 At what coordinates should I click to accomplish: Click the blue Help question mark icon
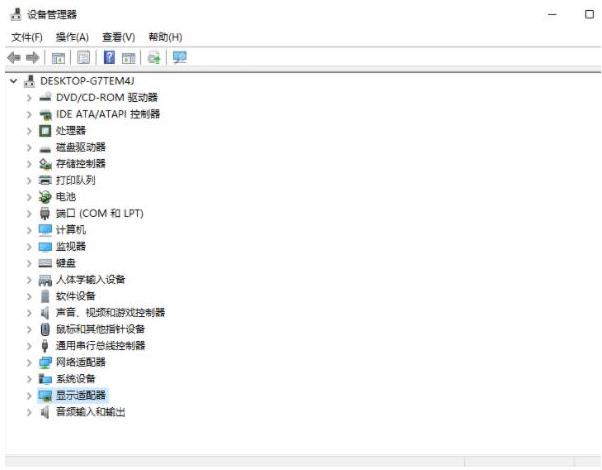coord(109,58)
